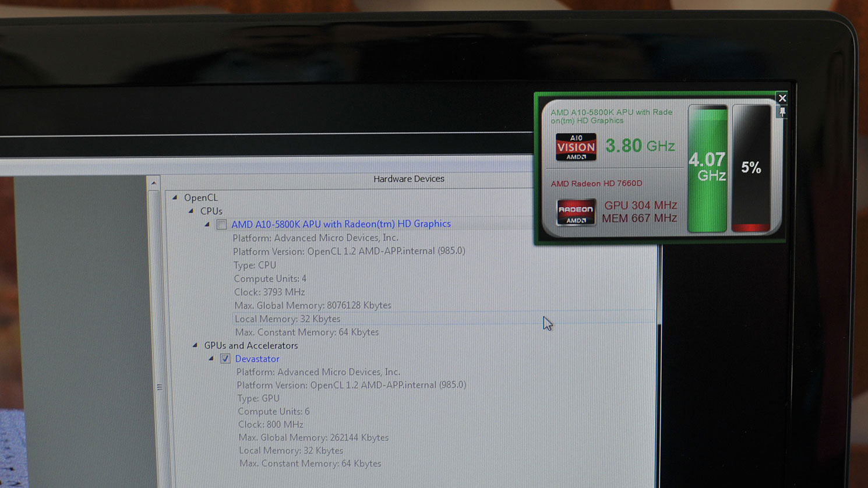Uncheck the Devastator GPU checkbox
This screenshot has height=488, width=868.
click(x=225, y=359)
